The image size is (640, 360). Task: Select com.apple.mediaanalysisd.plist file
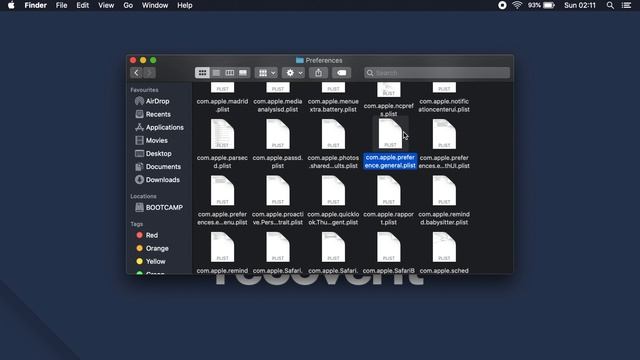[278, 105]
